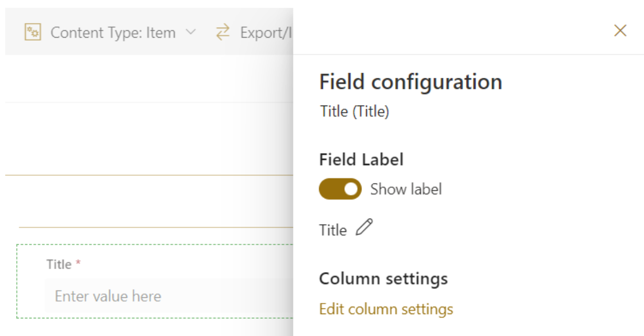Open the Export/Import toolbar menu
The width and height of the screenshot is (644, 336).
(x=265, y=32)
